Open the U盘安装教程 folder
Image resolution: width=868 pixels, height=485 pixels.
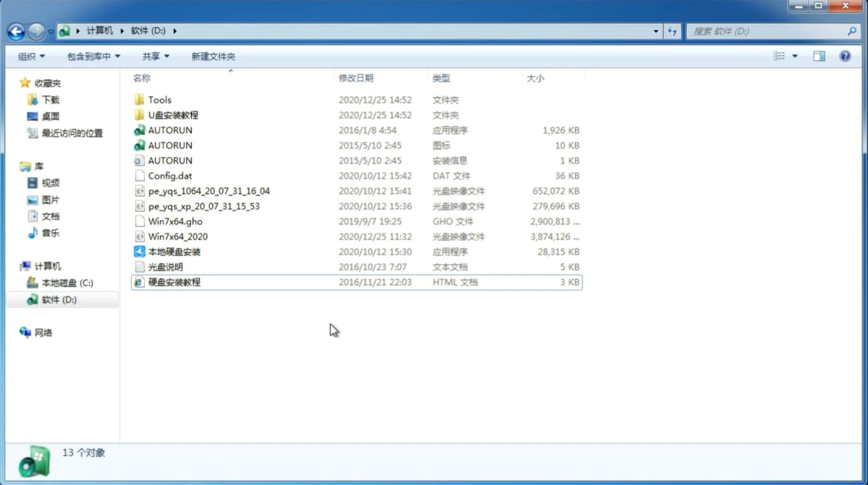pos(173,115)
